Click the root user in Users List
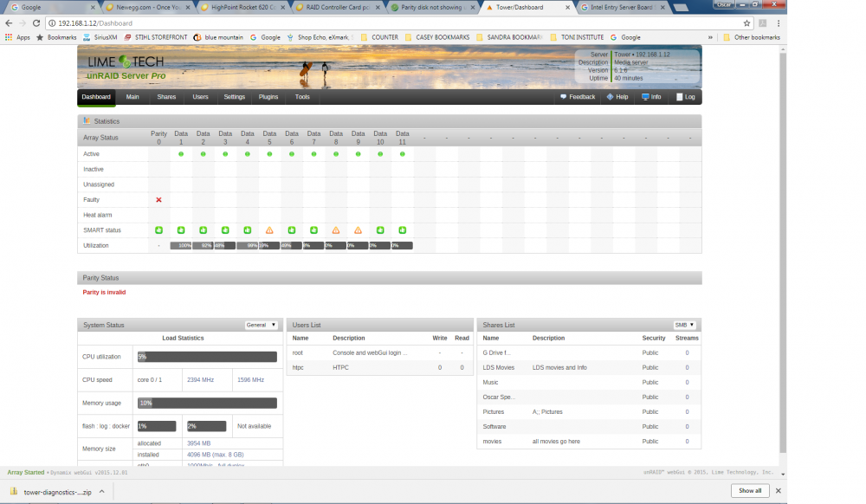The image size is (866, 504). (297, 352)
